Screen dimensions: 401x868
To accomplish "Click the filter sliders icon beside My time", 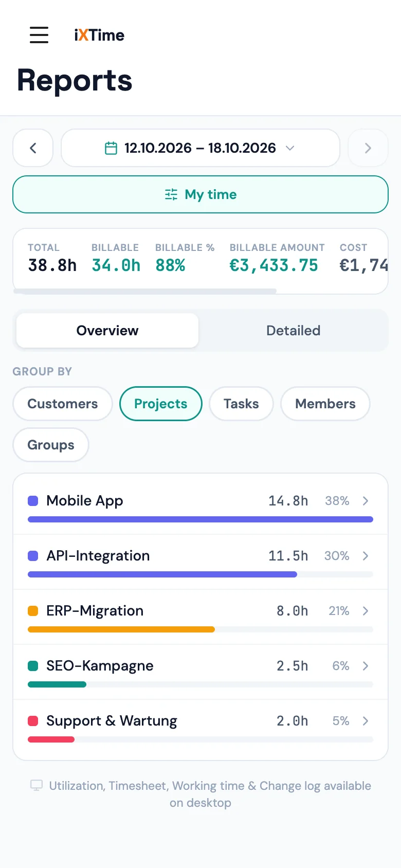I will click(171, 194).
